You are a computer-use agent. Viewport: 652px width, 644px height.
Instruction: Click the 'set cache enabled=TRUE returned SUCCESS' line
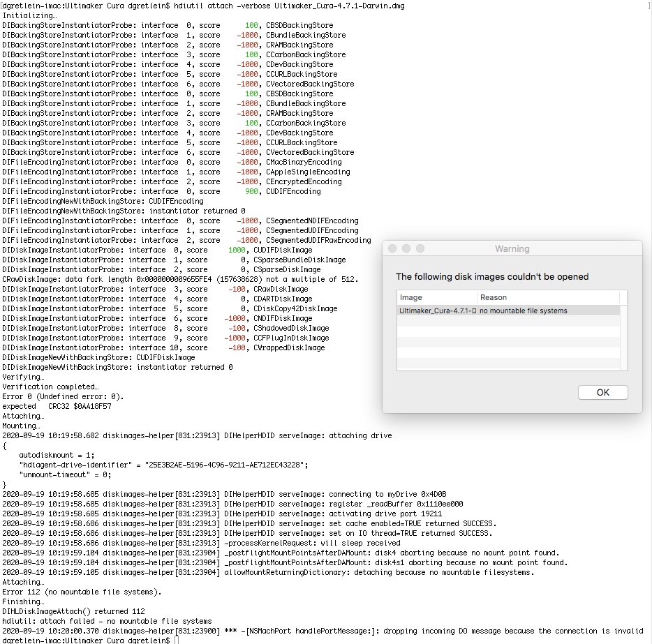coord(249,523)
